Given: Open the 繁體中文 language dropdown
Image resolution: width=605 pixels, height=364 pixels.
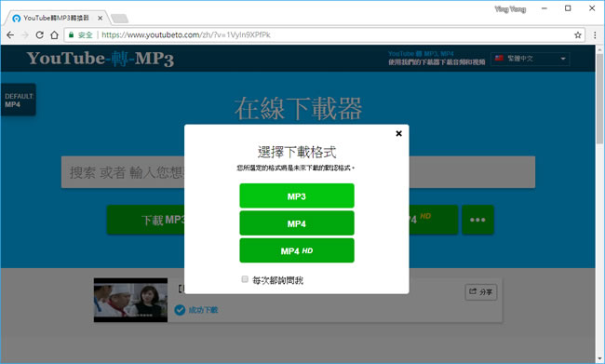Looking at the screenshot, I should [x=531, y=59].
